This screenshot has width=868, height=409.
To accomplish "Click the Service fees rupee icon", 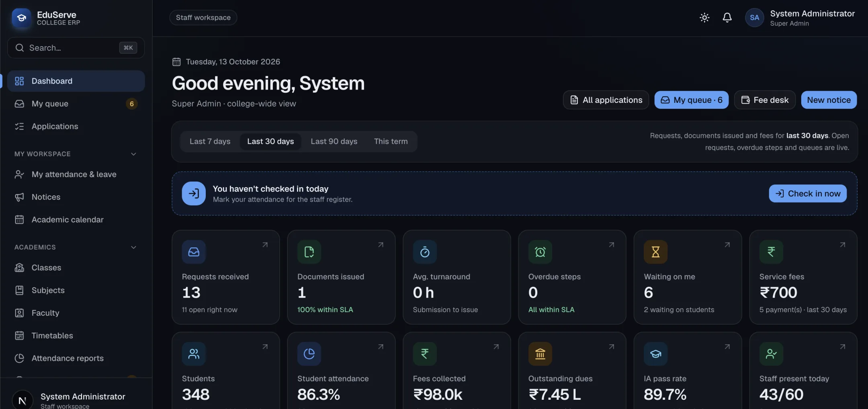I will 771,252.
